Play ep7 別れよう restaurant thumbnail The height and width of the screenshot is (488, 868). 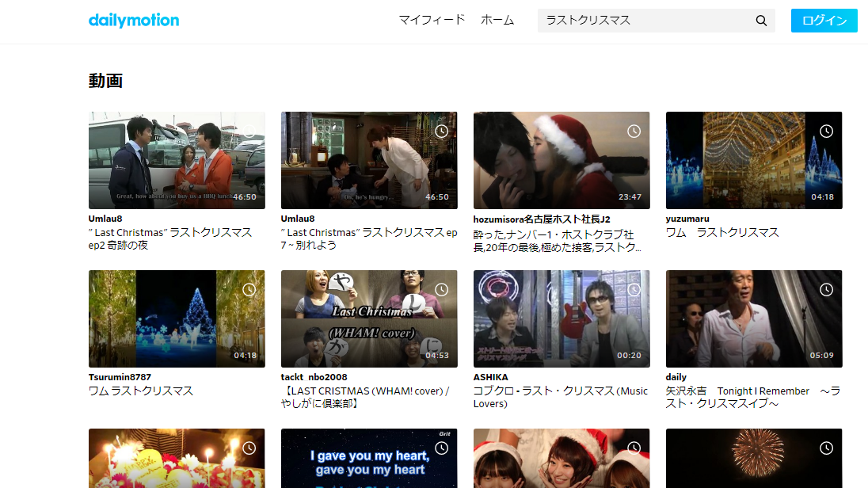(x=369, y=160)
